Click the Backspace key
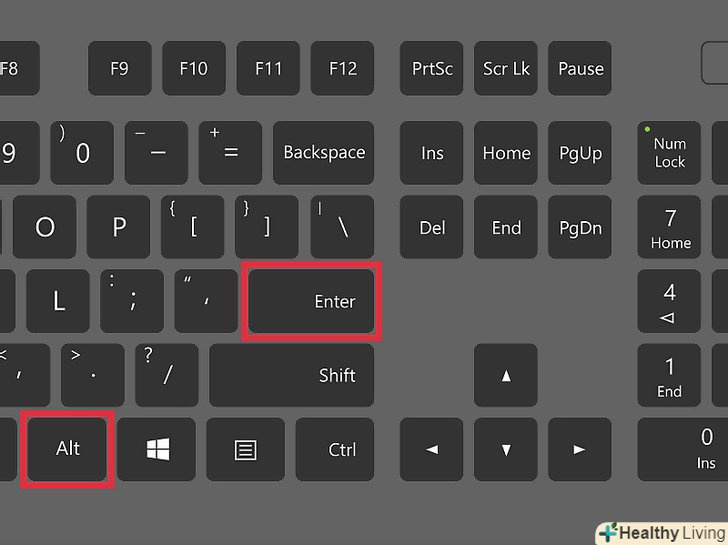The image size is (728, 545). [x=324, y=153]
